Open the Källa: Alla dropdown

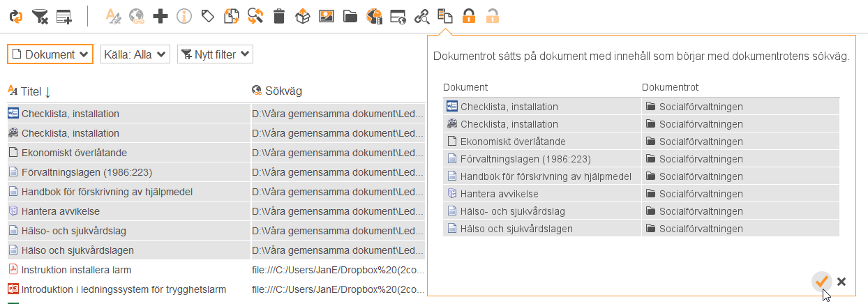click(135, 54)
